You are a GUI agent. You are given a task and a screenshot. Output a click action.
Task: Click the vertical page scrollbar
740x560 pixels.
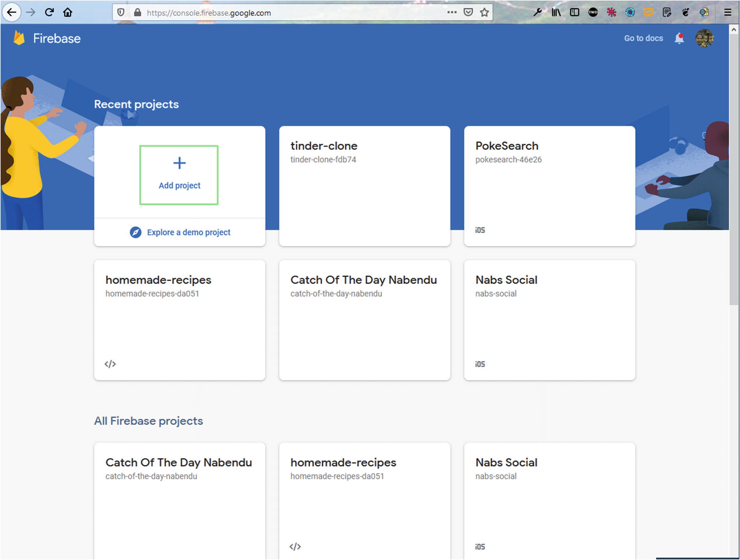(734, 173)
